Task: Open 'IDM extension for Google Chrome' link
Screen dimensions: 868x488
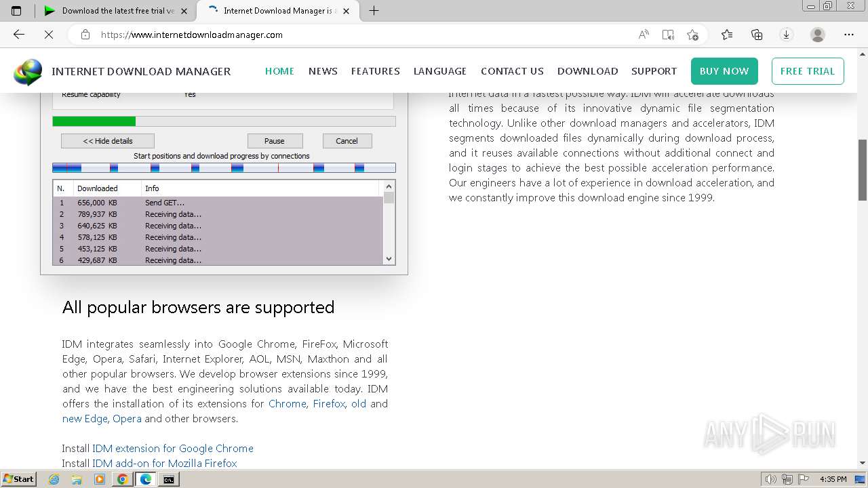Action: click(x=173, y=448)
